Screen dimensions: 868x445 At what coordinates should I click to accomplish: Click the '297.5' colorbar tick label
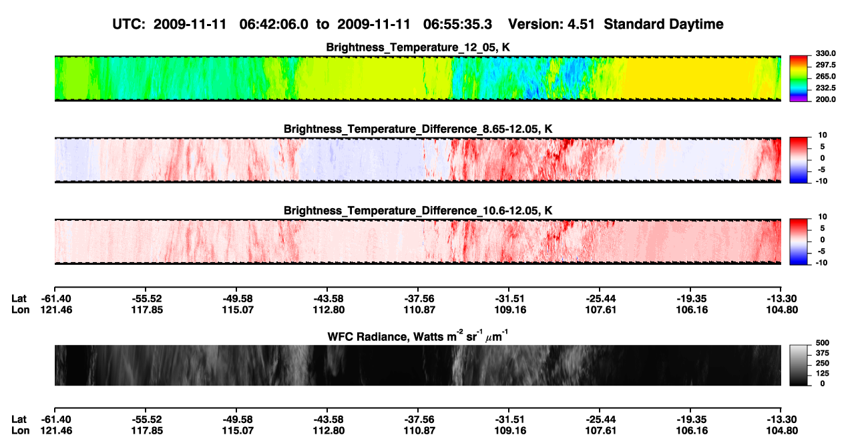tap(826, 65)
